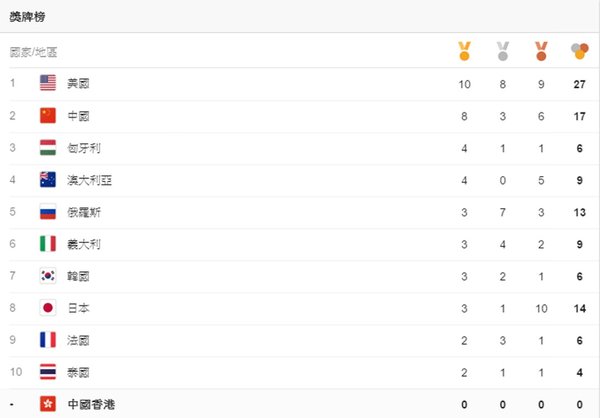Screen dimensions: 600x418
Task: Click the bronze medal column icon
Action: (x=541, y=51)
